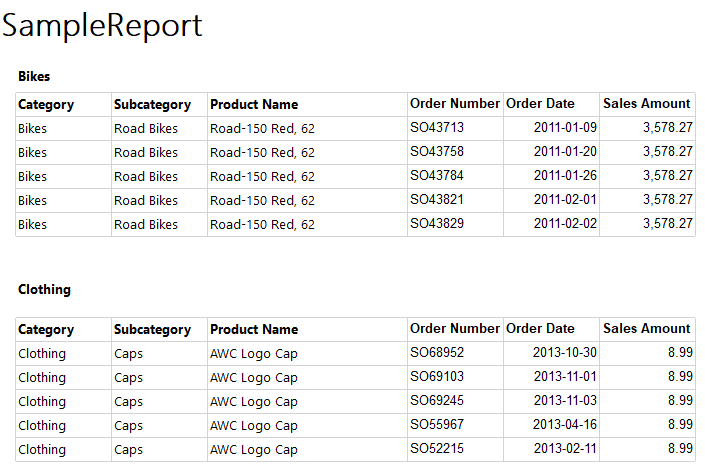705x469 pixels.
Task: Select the bold Bikes group heading
Action: click(34, 76)
